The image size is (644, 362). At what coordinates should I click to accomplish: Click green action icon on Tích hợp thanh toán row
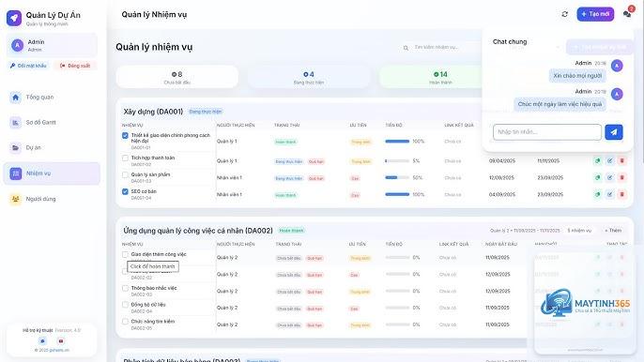click(x=598, y=161)
